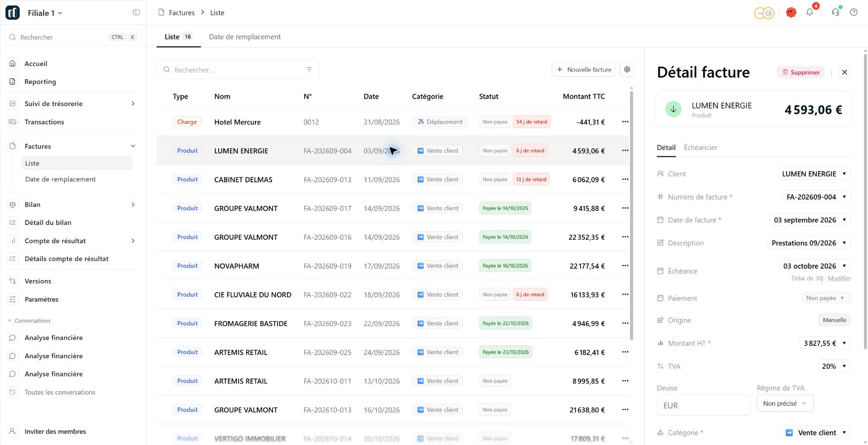Open the Catégorie Vente client dropdown
Viewport: 868px width, 445px height.
tap(815, 433)
